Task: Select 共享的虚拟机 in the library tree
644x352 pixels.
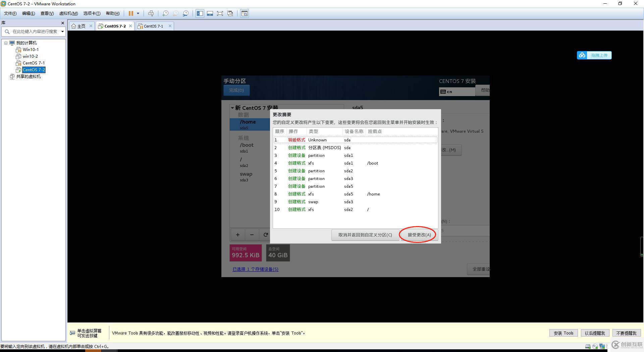Action: 29,77
